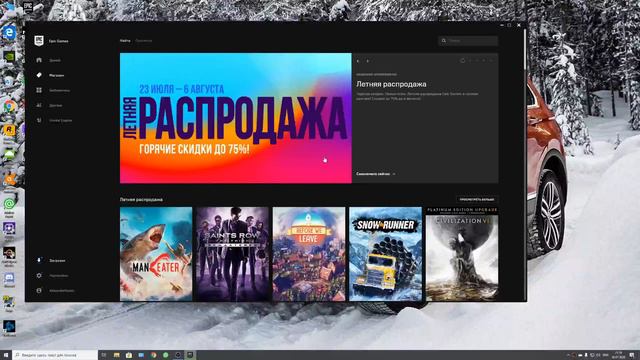Go to the next carousel slide arrow
Image resolution: width=640 pixels, height=360 pixels.
pyautogui.click(x=367, y=61)
